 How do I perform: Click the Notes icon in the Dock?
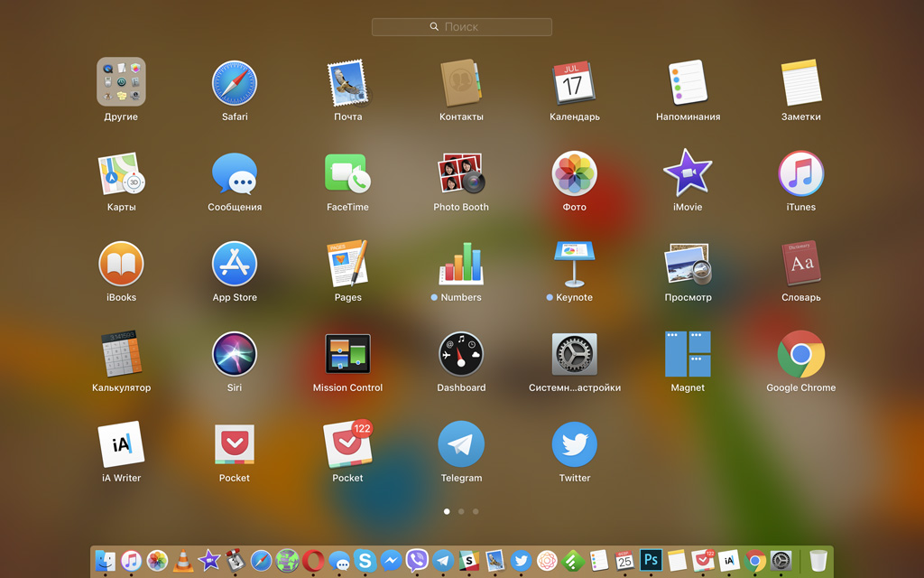click(677, 560)
